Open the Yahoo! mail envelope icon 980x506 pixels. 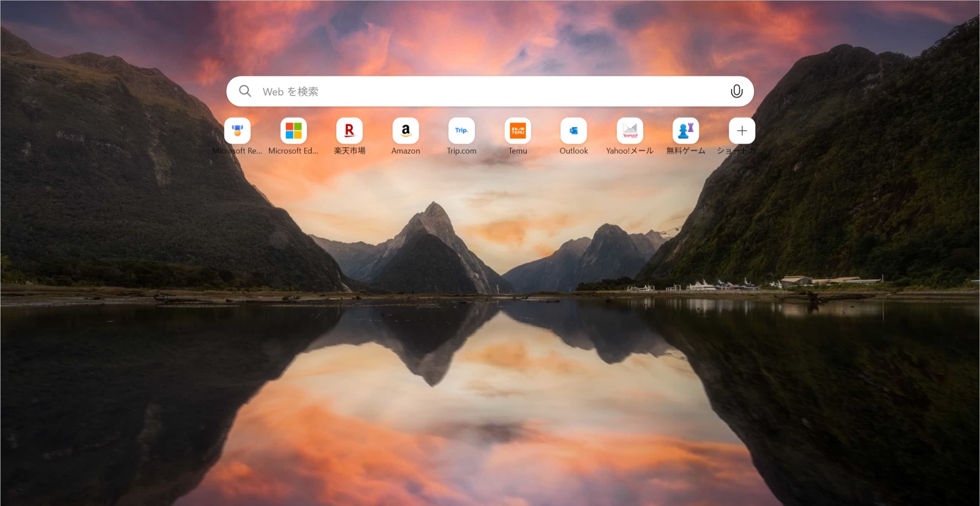630,130
